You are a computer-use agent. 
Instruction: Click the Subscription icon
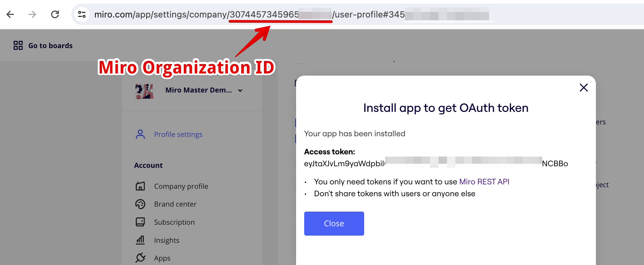tap(140, 222)
